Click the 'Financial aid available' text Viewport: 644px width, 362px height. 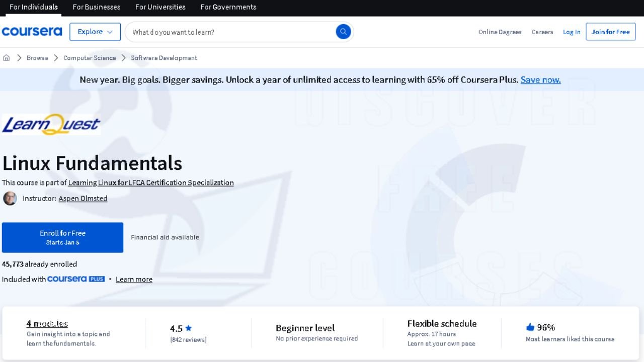click(x=165, y=237)
